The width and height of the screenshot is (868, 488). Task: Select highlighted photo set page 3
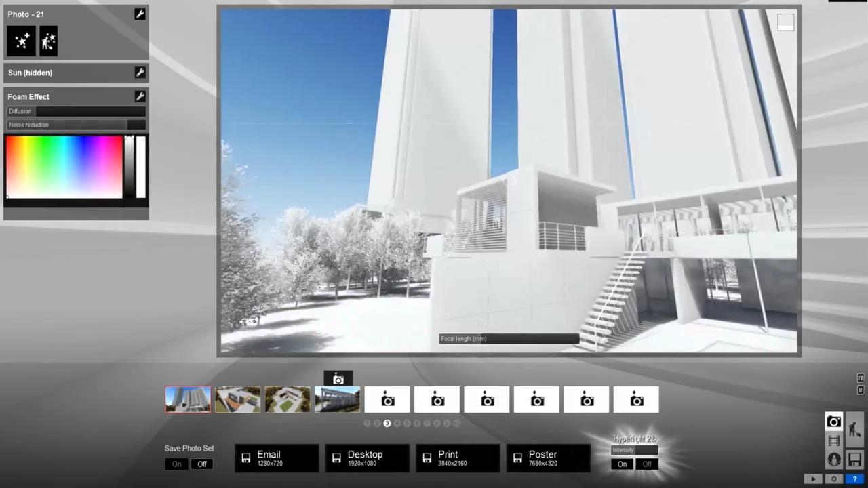pos(387,423)
